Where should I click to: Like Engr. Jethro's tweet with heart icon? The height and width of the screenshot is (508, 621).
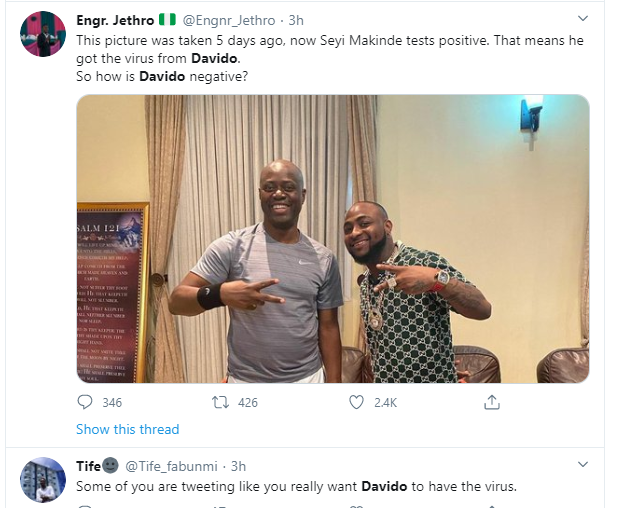coord(356,402)
